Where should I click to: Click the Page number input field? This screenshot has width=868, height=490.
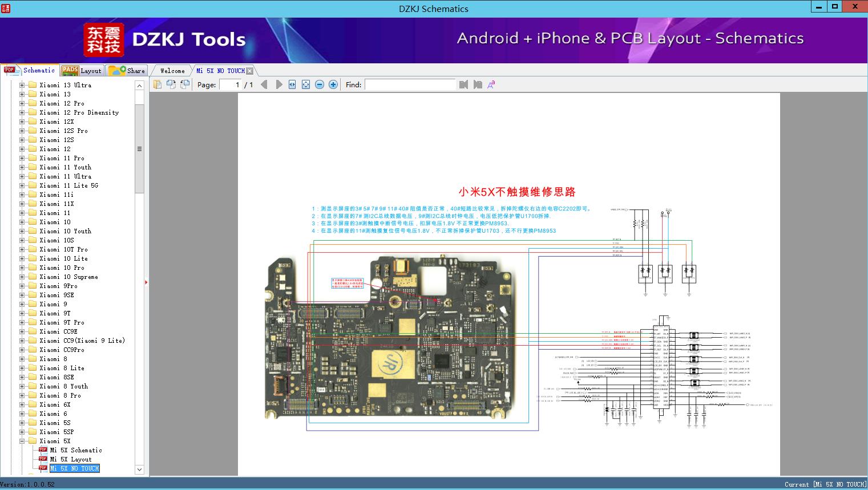click(x=231, y=84)
